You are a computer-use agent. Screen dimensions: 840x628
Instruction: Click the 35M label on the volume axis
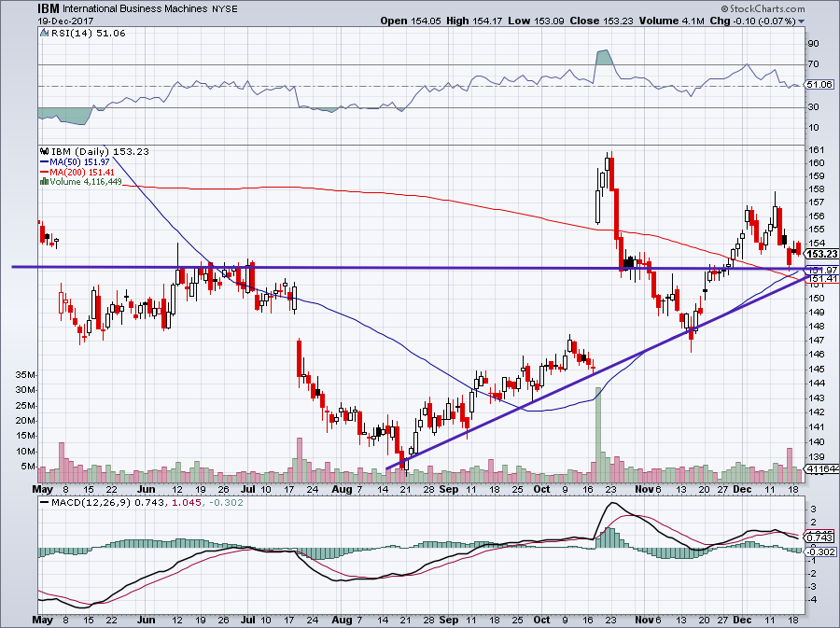click(25, 375)
